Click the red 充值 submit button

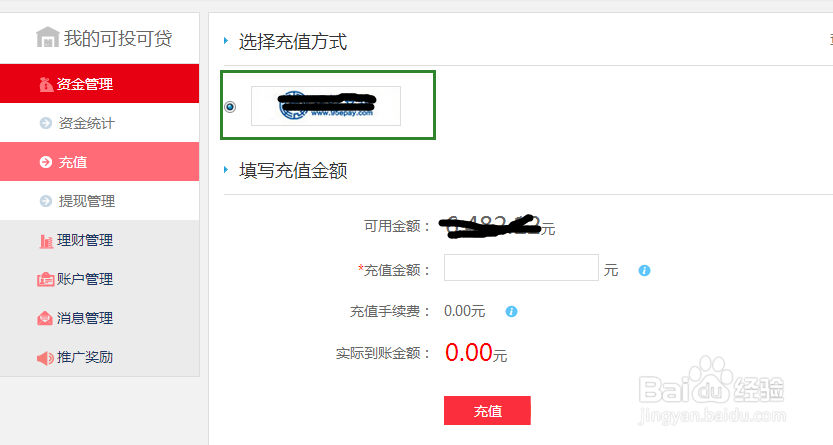click(x=487, y=410)
